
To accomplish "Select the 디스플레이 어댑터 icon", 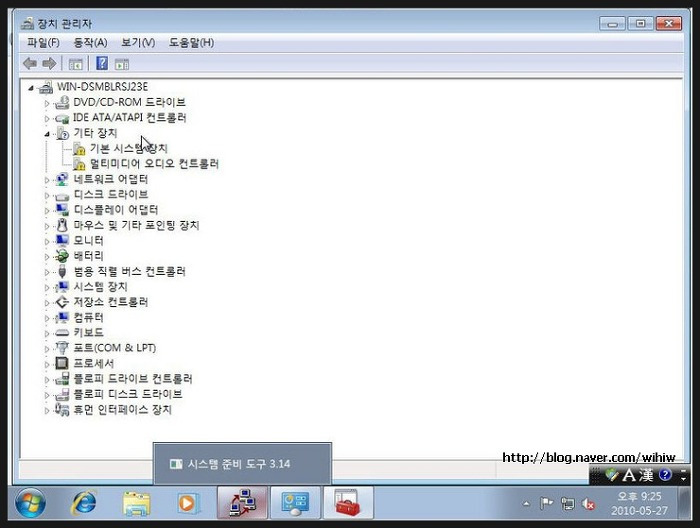I will 62,209.
